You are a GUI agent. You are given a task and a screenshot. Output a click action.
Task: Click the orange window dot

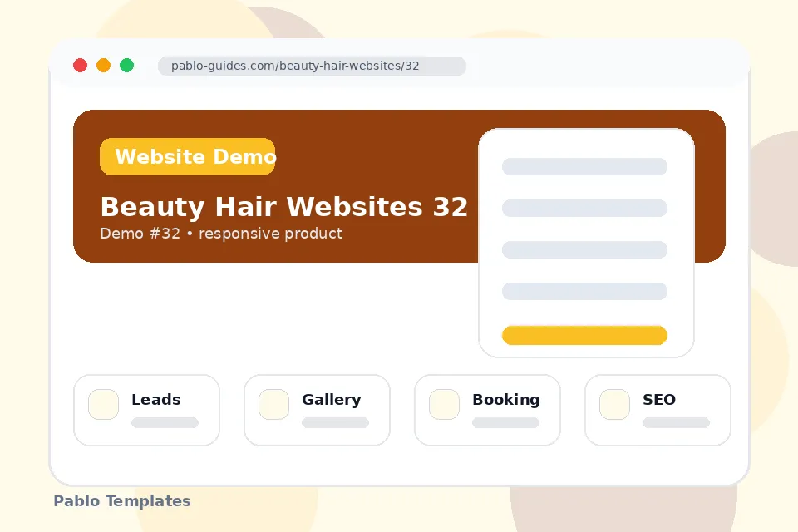(103, 66)
